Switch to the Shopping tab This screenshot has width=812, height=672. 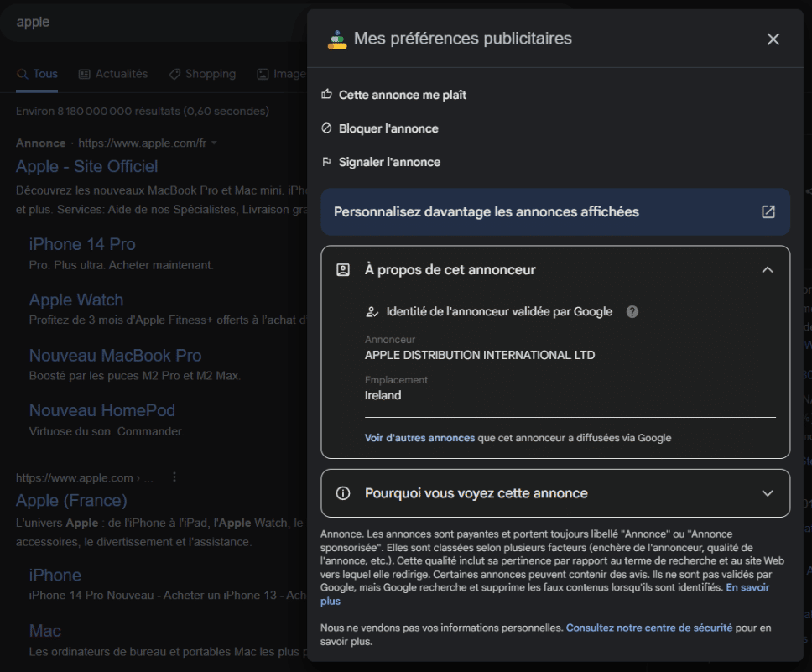pos(202,74)
